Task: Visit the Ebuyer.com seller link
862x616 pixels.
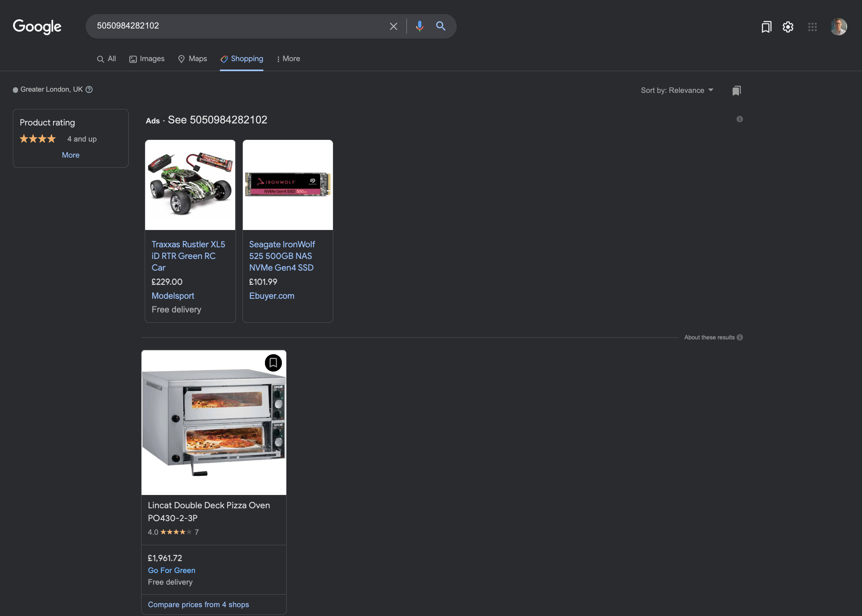Action: (x=272, y=296)
